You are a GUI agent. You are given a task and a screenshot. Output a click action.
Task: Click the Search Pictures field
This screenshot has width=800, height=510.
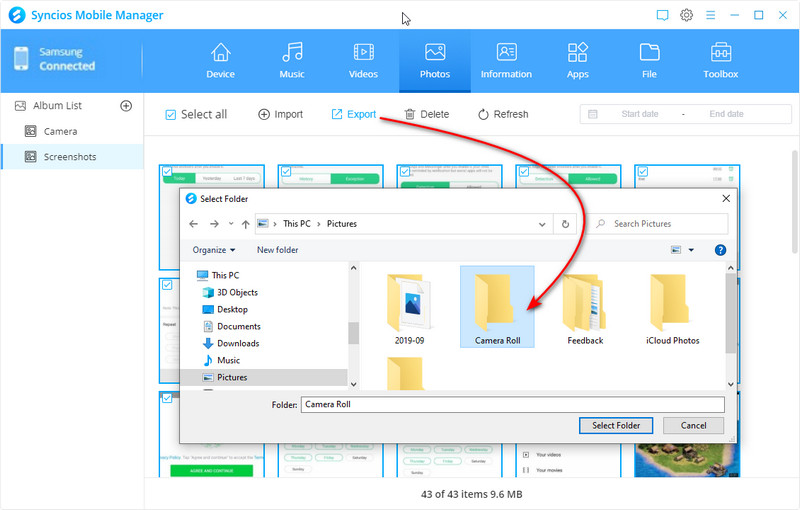point(658,224)
